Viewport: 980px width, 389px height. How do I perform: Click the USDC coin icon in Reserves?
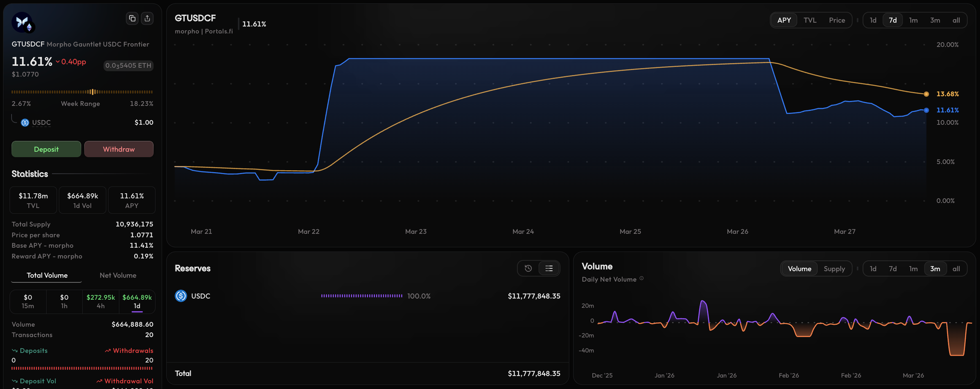click(181, 296)
